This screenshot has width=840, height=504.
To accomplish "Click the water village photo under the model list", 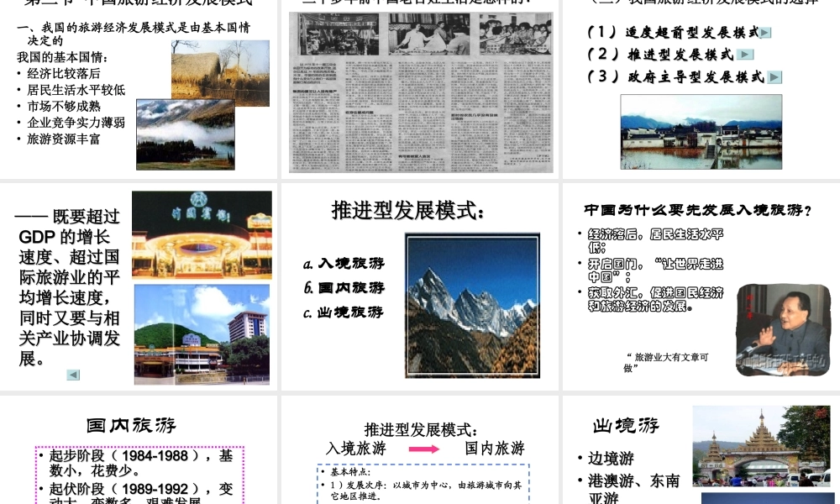I will coord(701,131).
